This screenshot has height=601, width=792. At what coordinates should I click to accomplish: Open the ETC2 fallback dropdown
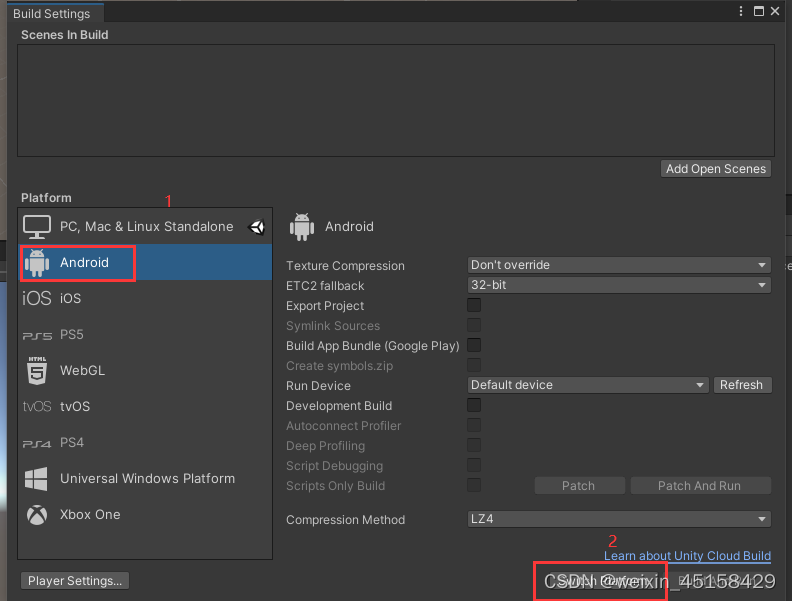point(619,285)
